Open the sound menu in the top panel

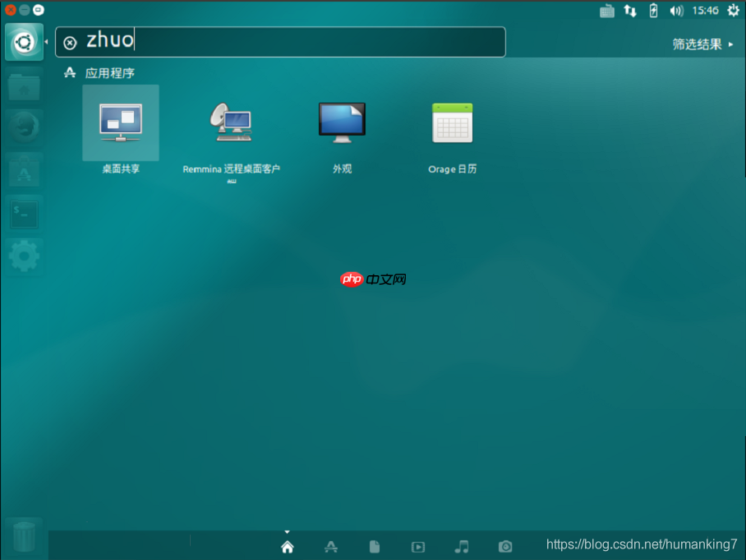point(675,11)
